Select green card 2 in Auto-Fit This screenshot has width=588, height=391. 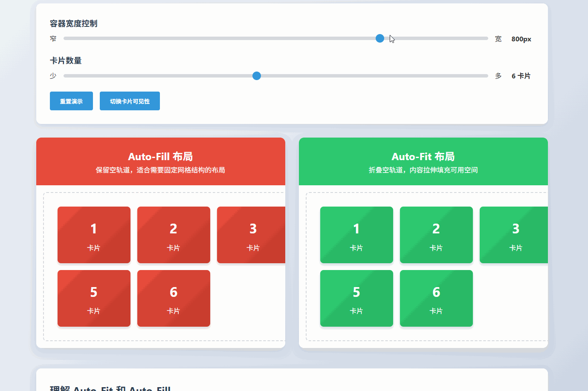point(436,235)
